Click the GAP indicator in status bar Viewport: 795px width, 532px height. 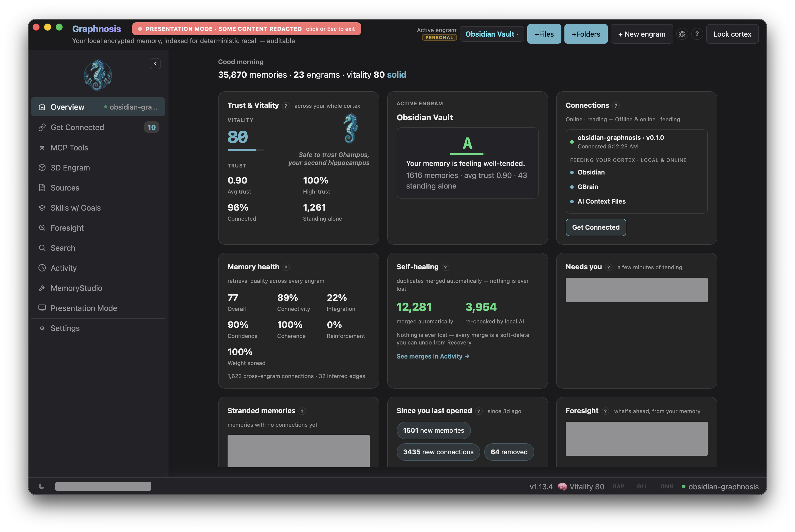pyautogui.click(x=618, y=487)
